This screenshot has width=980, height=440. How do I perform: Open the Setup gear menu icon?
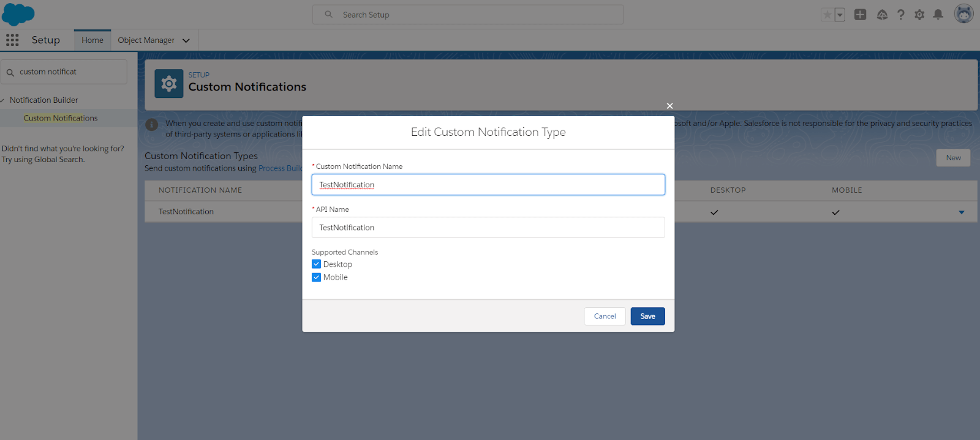tap(919, 15)
